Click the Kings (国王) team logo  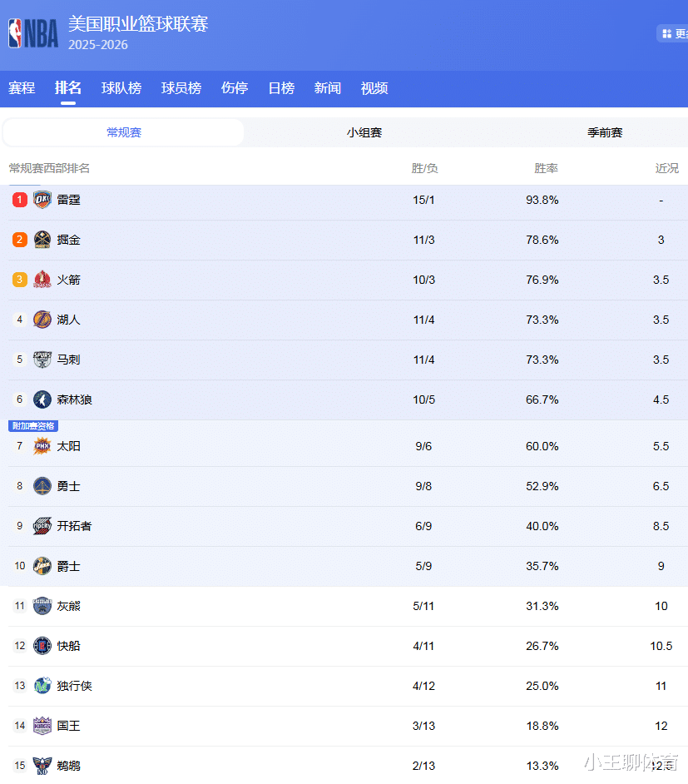pyautogui.click(x=42, y=726)
